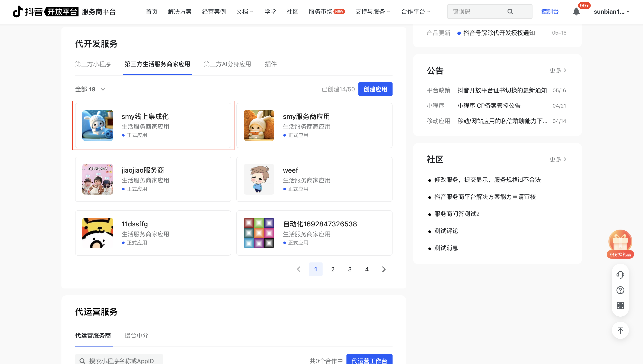Go to 首页 in navigation

point(152,12)
